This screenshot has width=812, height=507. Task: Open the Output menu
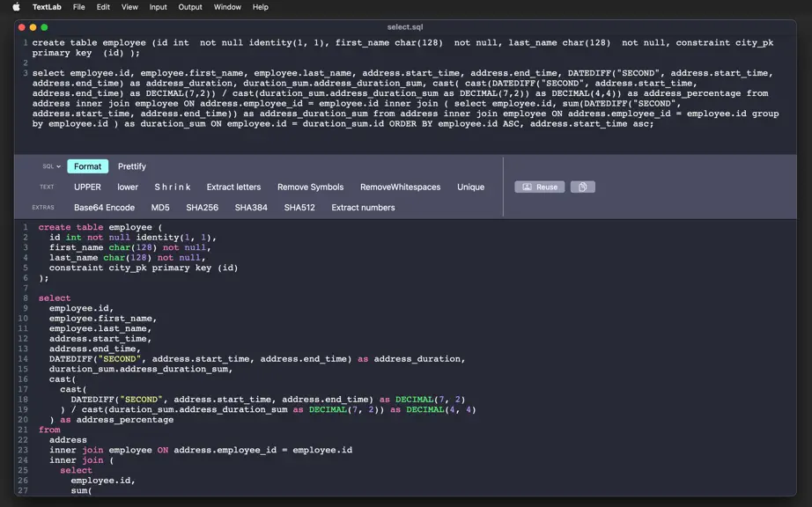pos(190,7)
